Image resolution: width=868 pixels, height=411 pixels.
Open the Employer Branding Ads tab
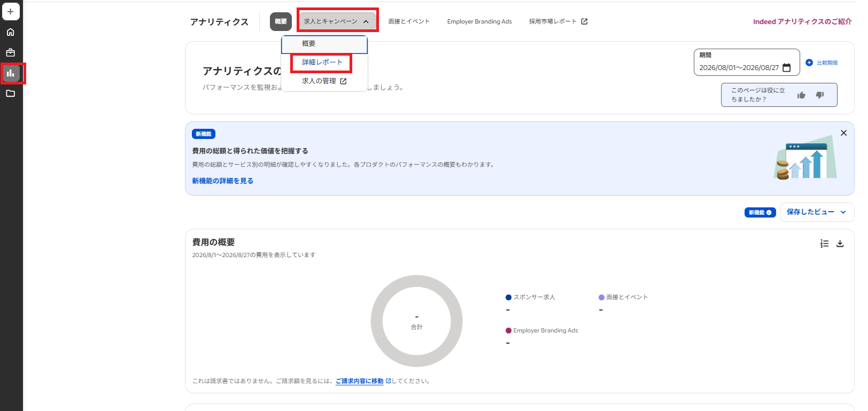(x=479, y=21)
